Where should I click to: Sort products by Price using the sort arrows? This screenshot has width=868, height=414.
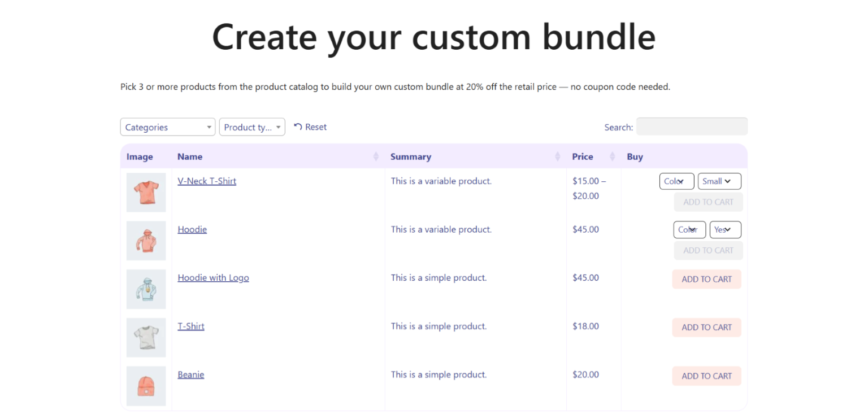tap(612, 156)
